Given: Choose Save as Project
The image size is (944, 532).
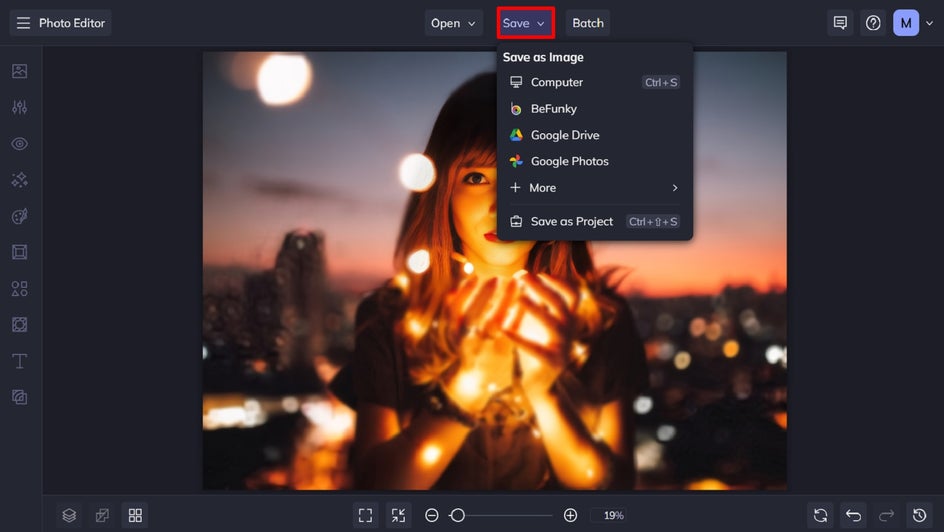Looking at the screenshot, I should [595, 221].
